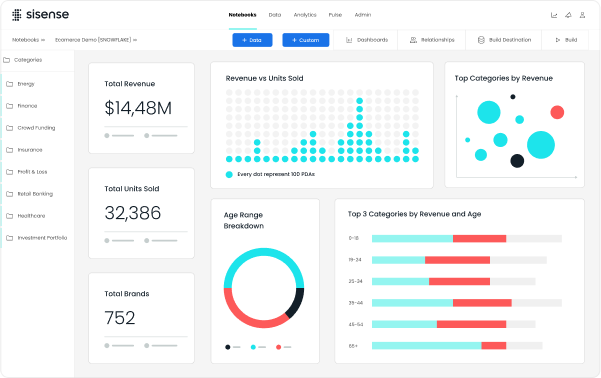
Task: Click the red segment of the 45-54 bar
Action: coord(471,324)
